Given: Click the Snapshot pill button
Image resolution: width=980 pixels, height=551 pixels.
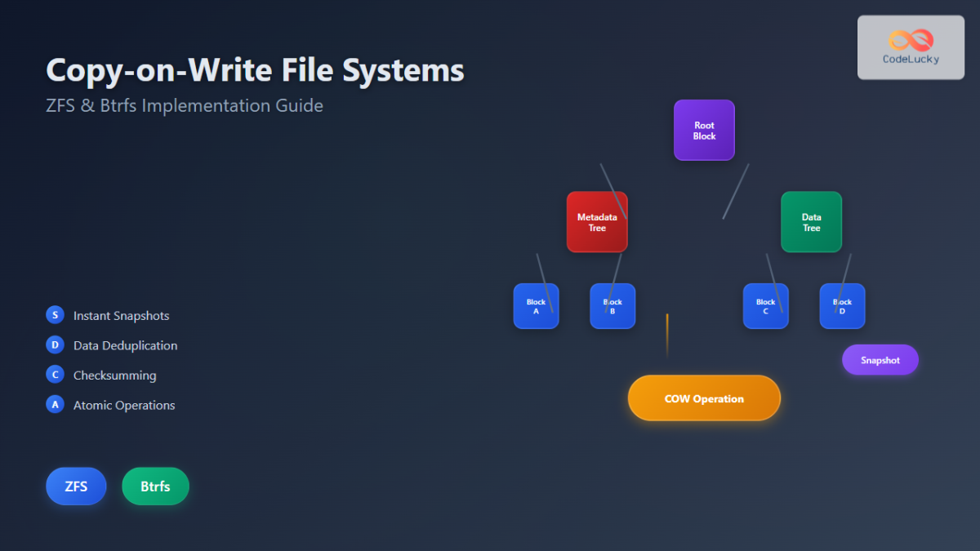Looking at the screenshot, I should point(880,359).
